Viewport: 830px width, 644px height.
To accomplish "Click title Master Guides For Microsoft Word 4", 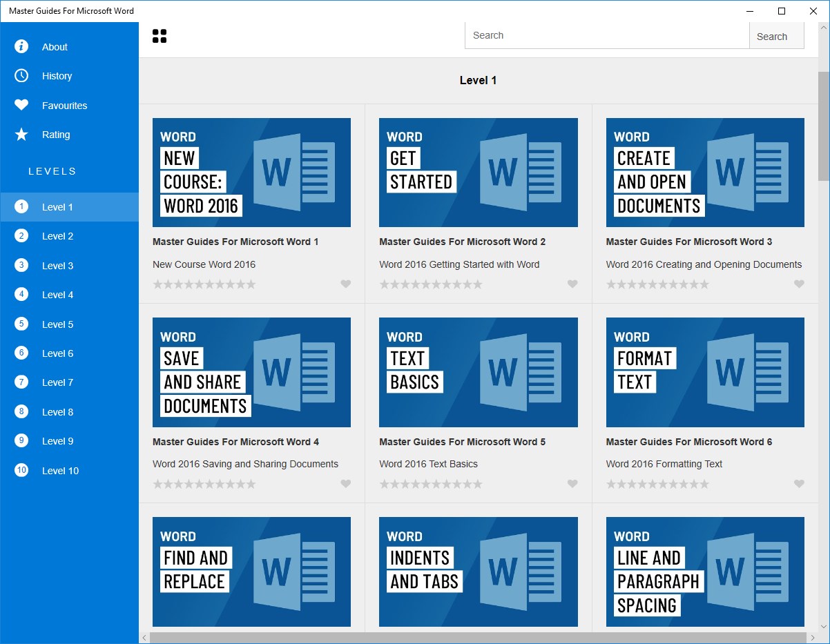I will [x=235, y=442].
